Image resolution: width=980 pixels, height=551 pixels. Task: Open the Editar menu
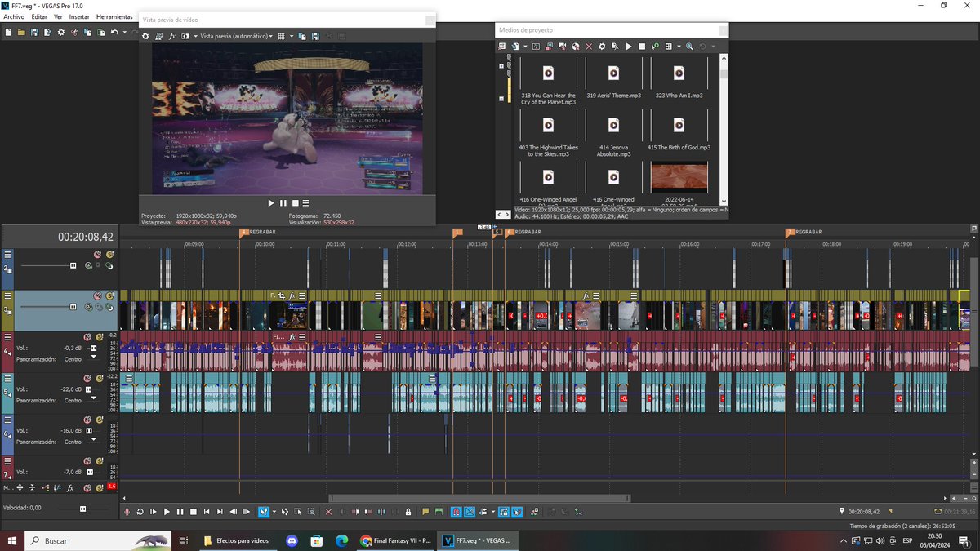pos(39,16)
